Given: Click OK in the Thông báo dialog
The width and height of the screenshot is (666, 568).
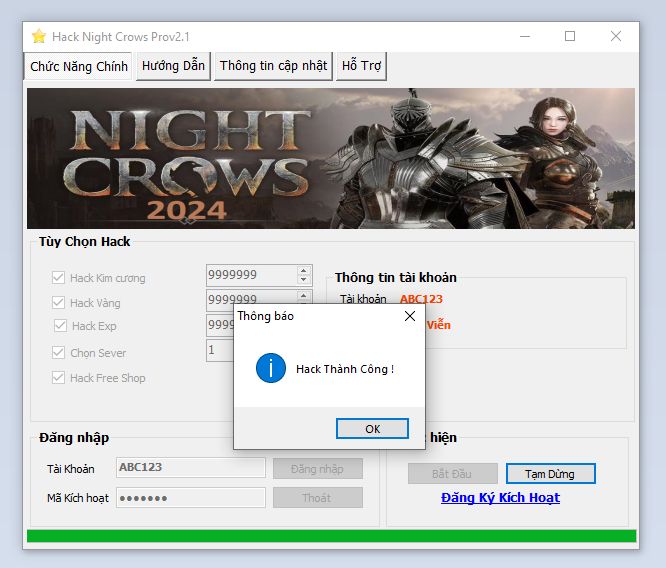Looking at the screenshot, I should (x=372, y=429).
